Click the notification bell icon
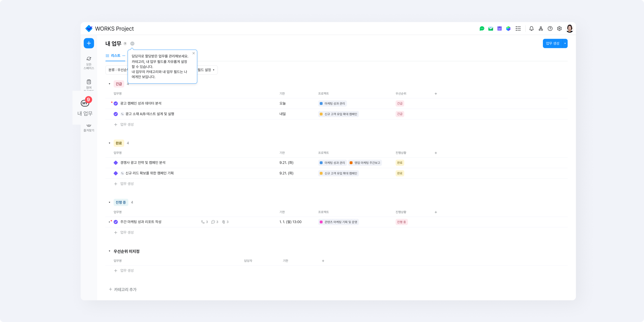644x322 pixels. point(531,29)
